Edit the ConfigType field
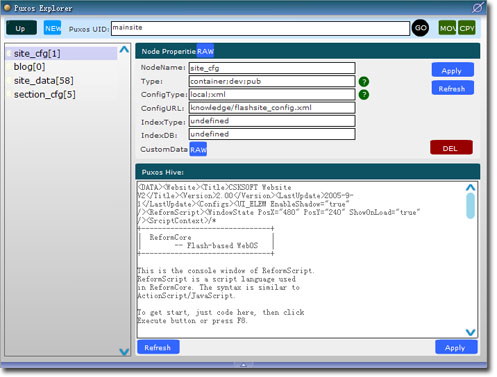497x377 pixels. click(x=272, y=94)
